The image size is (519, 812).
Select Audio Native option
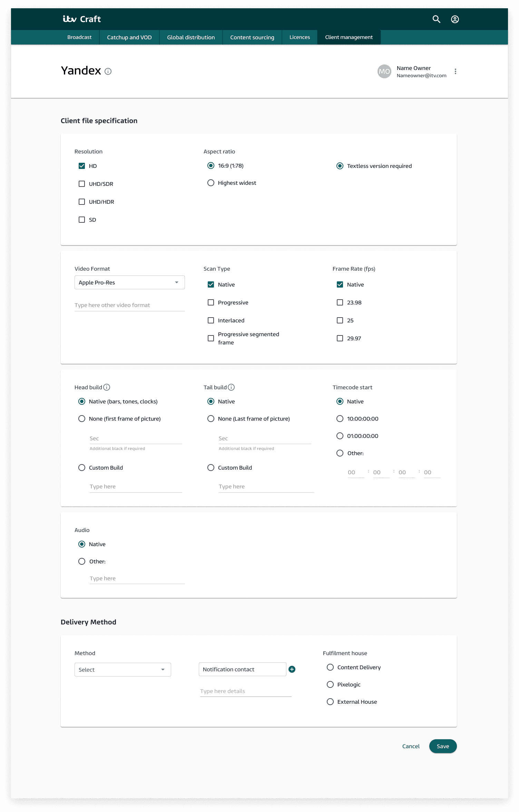(82, 544)
